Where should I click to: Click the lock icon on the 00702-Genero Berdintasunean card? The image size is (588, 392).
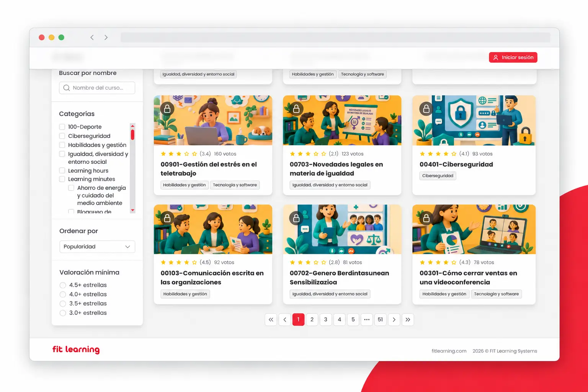(x=296, y=218)
